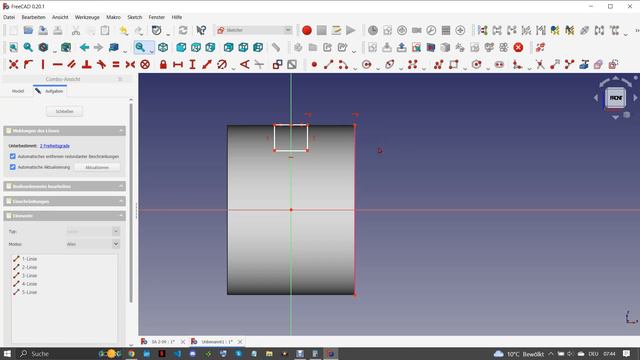Image resolution: width=640 pixels, height=360 pixels.
Task: Expand the Einschränkungen section
Action: click(121, 201)
